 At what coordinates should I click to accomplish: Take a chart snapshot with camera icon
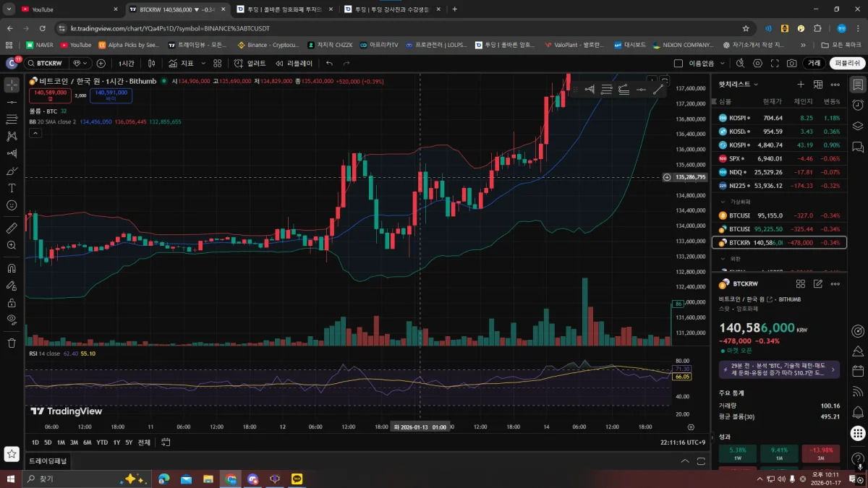click(x=792, y=64)
